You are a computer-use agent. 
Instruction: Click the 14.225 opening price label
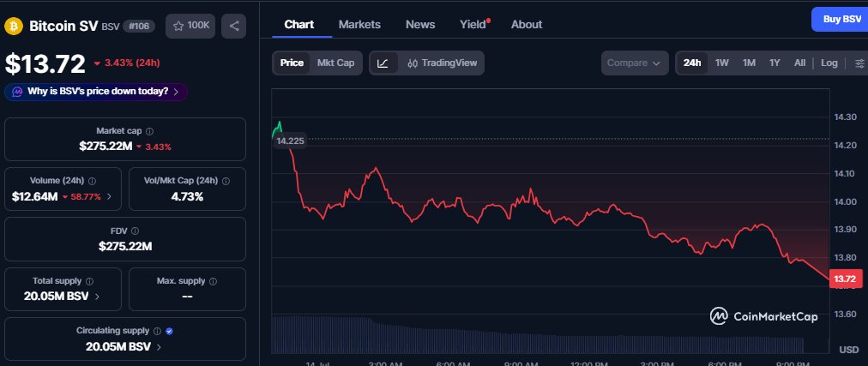[x=290, y=141]
